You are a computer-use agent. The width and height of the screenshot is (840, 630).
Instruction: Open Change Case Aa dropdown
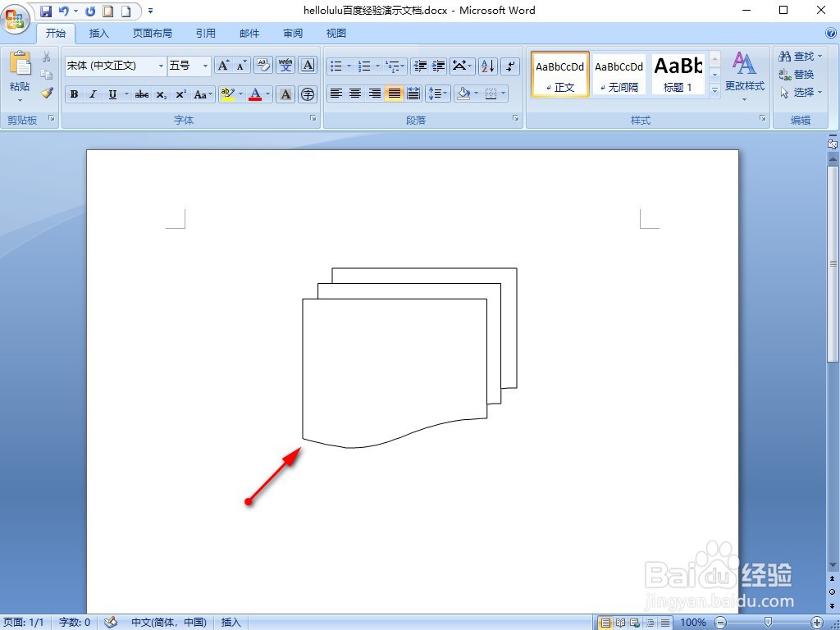point(203,94)
